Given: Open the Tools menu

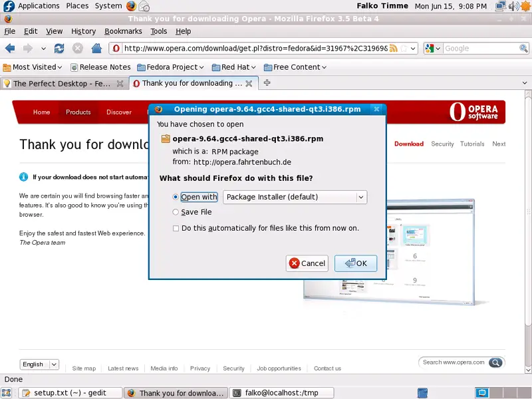Looking at the screenshot, I should point(159,31).
